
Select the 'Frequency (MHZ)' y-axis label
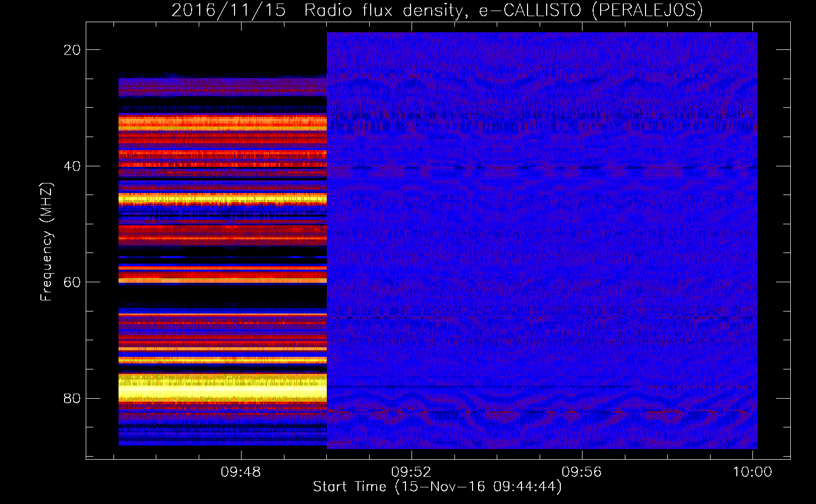tap(46, 241)
